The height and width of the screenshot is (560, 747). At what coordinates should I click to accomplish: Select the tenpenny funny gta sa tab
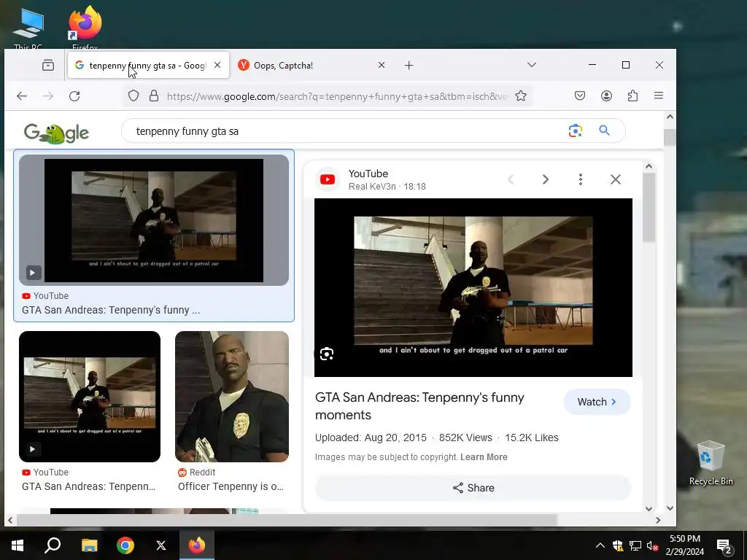pyautogui.click(x=148, y=65)
